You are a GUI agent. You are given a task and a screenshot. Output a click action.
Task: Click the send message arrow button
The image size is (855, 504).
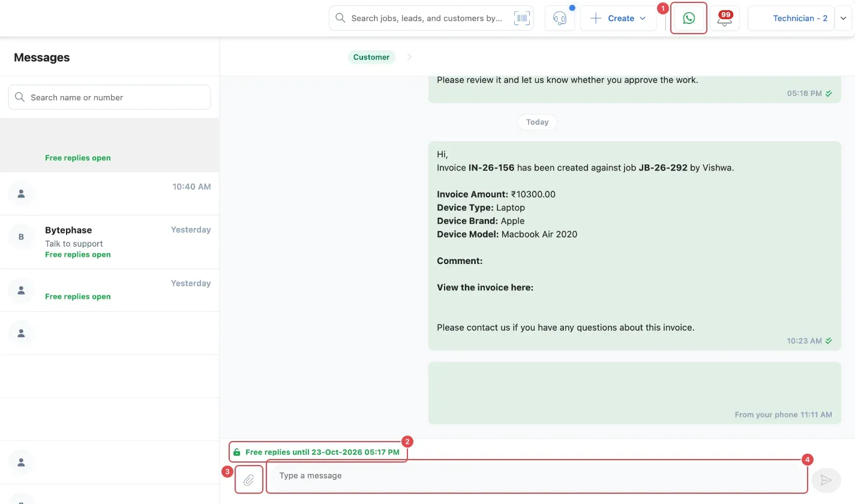click(x=826, y=480)
